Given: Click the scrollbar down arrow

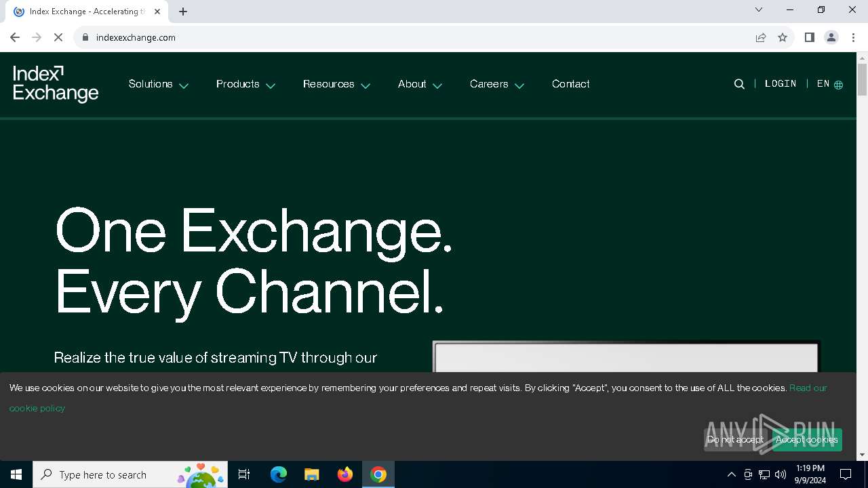Looking at the screenshot, I should tap(862, 455).
